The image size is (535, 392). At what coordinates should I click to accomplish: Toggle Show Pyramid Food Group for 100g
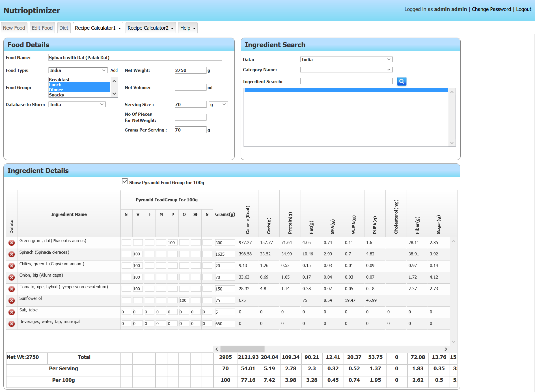pyautogui.click(x=125, y=182)
